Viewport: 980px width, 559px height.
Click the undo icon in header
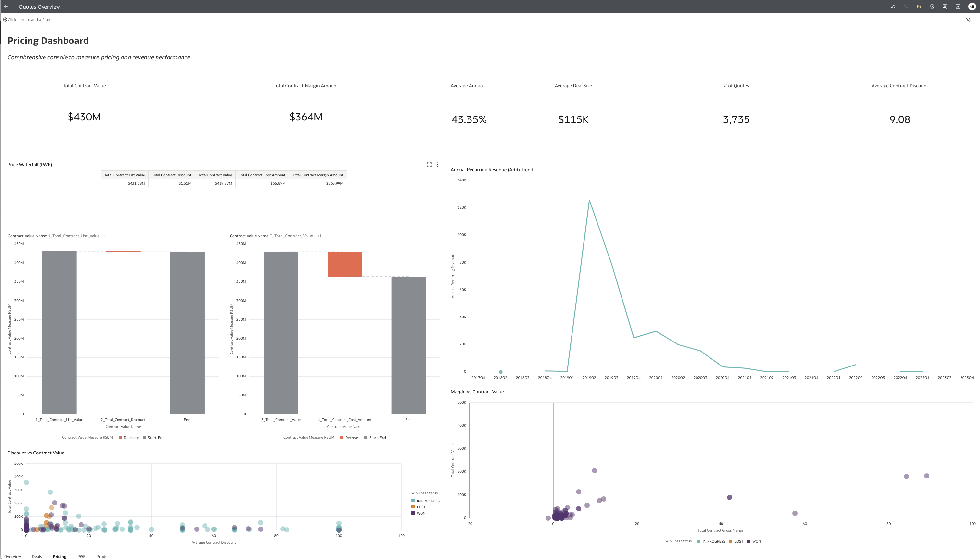[x=893, y=6]
